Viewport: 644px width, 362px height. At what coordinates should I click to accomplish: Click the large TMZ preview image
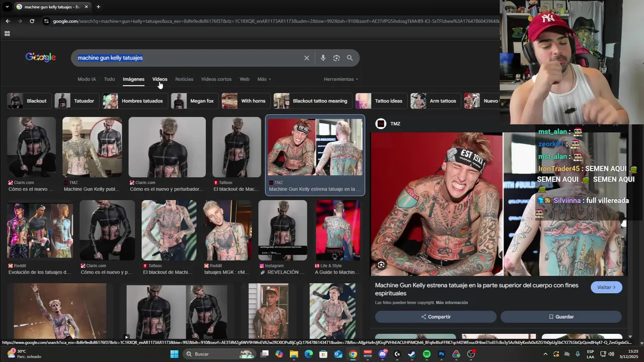[499, 204]
